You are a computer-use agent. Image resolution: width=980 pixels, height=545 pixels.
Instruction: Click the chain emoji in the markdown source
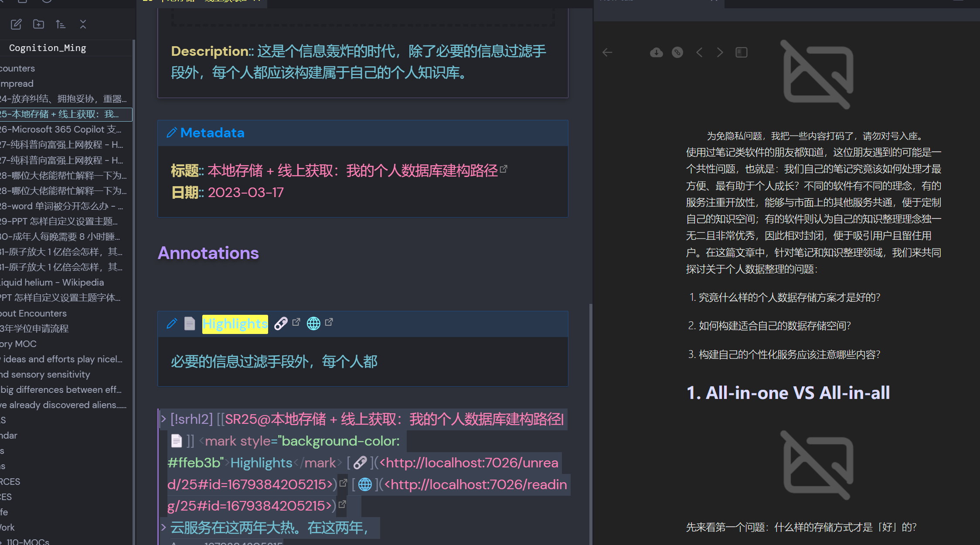click(360, 463)
